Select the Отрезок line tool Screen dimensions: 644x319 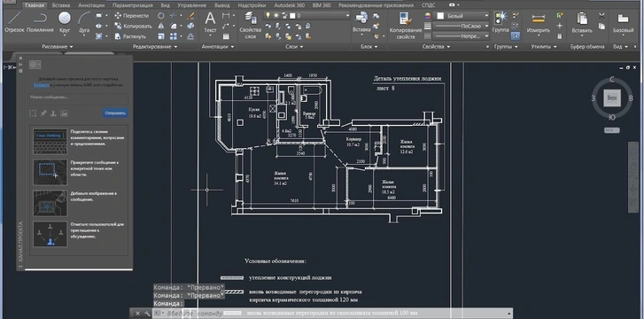coord(14,22)
